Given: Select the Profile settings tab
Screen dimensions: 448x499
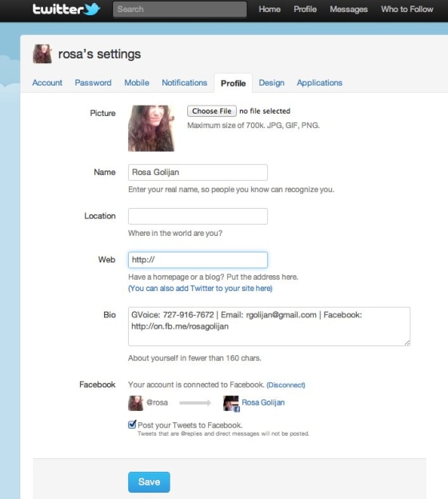Looking at the screenshot, I should 233,83.
